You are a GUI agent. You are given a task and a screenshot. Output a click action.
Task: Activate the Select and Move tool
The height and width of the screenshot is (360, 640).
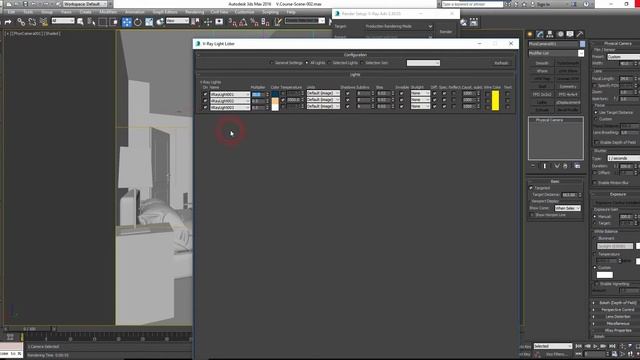127,22
